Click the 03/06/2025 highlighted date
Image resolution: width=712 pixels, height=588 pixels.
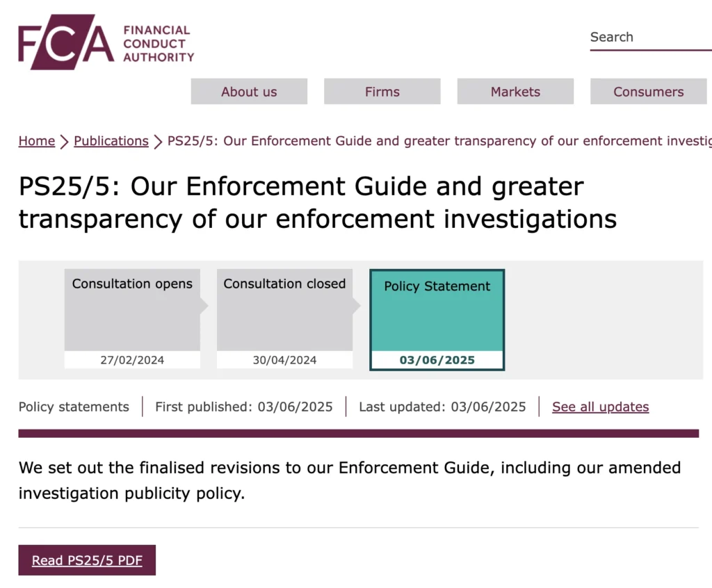point(437,360)
